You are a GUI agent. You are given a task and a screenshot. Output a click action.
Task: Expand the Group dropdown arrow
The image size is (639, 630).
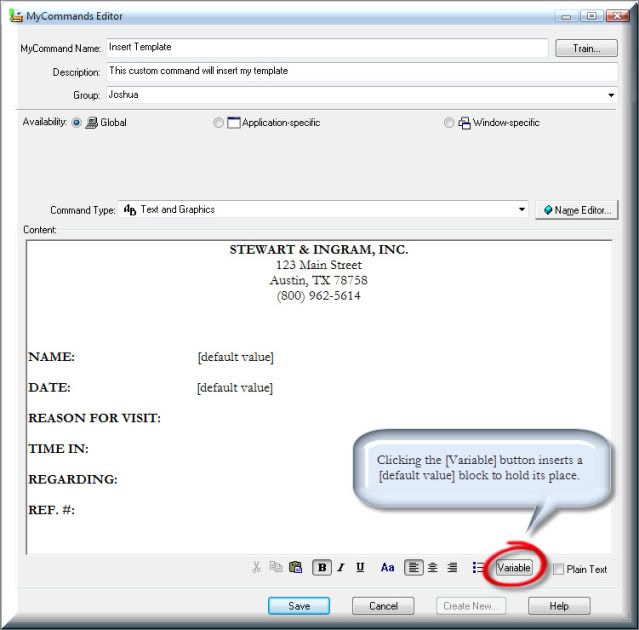[611, 95]
